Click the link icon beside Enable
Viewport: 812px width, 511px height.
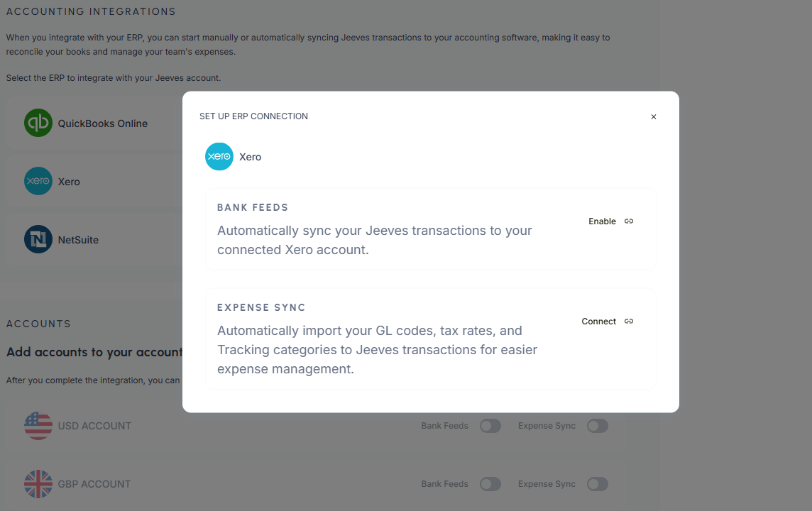tap(629, 221)
